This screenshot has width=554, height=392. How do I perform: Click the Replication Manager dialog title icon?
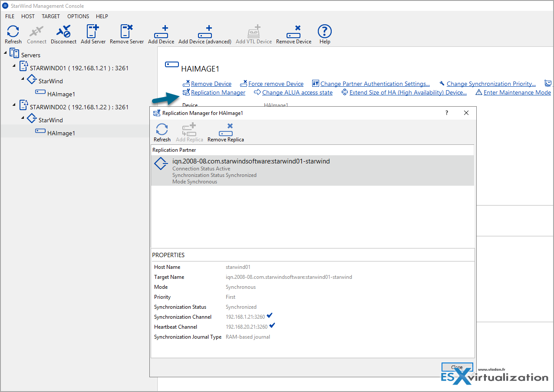click(x=157, y=113)
